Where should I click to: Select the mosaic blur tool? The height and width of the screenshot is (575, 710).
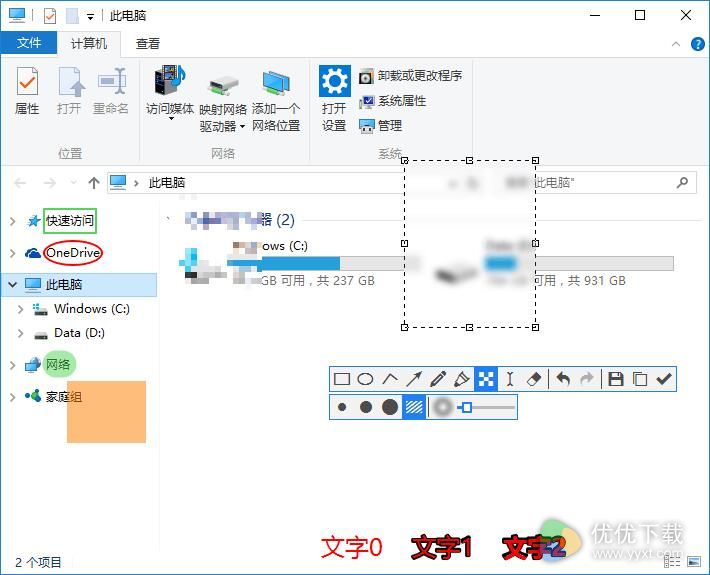tap(486, 379)
